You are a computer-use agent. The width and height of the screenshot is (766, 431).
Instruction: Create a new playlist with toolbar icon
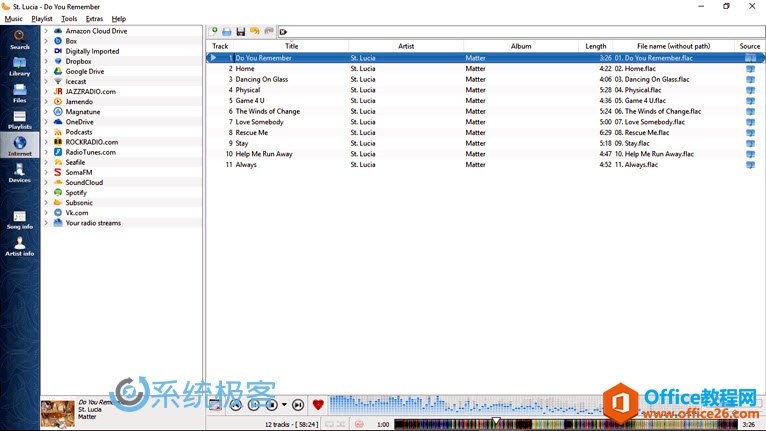(x=213, y=31)
